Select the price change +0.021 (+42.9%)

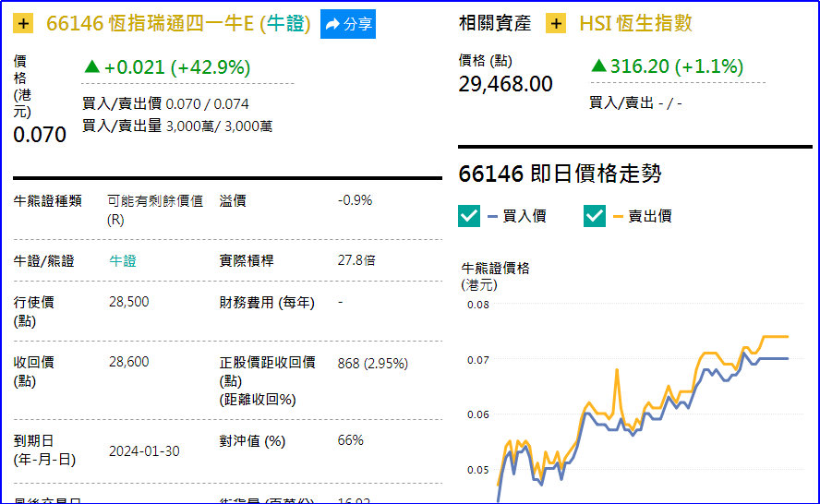click(167, 67)
